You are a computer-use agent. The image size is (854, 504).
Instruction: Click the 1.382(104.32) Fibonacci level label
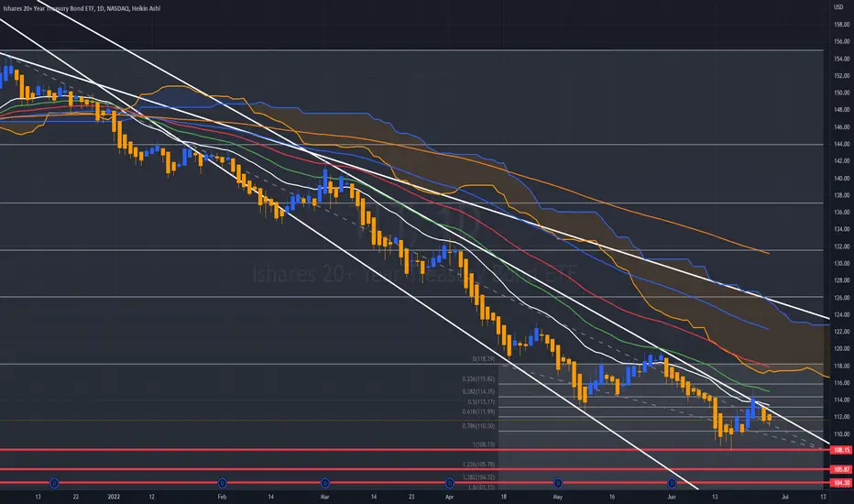click(x=478, y=477)
